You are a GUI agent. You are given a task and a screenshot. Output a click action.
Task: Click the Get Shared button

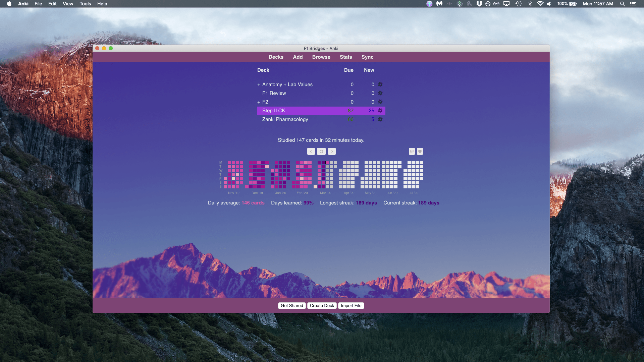point(292,306)
